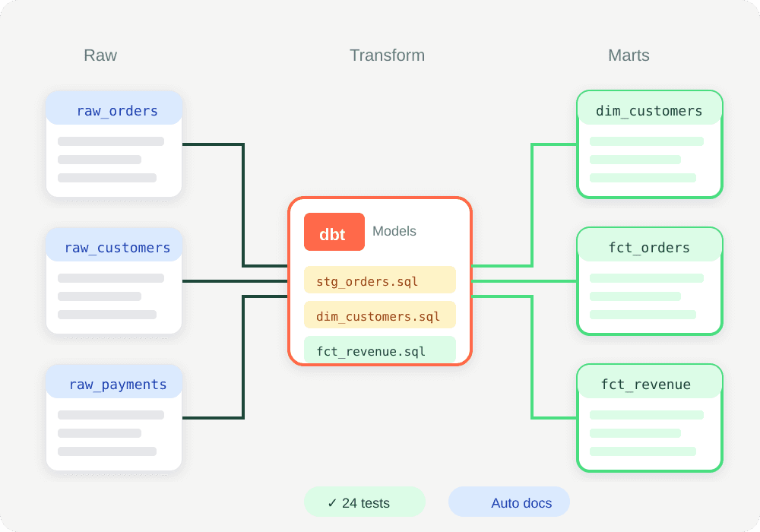The height and width of the screenshot is (532, 760).
Task: Click the Marts column heading
Action: tap(629, 55)
